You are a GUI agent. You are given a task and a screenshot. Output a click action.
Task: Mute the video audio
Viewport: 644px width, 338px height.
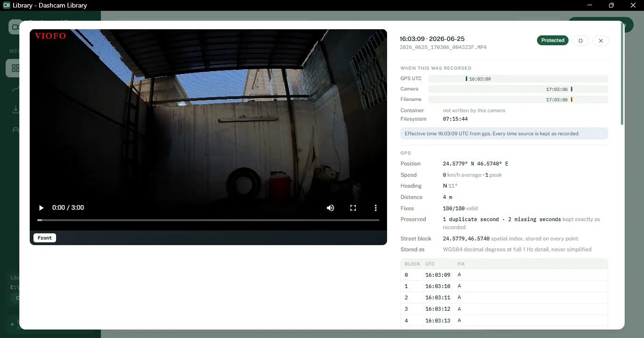pyautogui.click(x=330, y=208)
